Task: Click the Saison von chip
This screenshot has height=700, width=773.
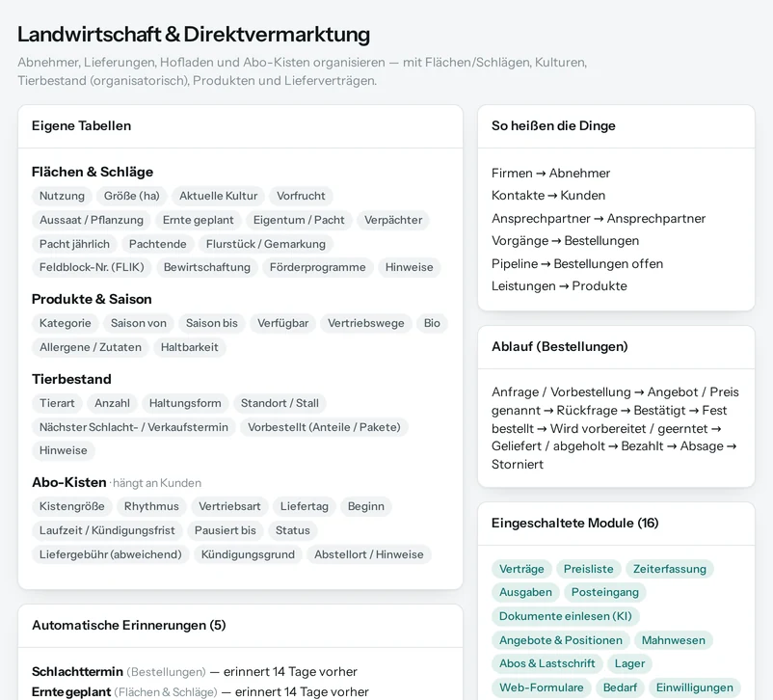Action: pos(139,323)
